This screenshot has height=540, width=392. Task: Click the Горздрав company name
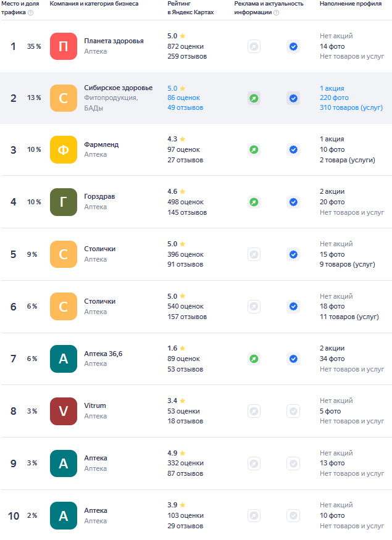click(99, 196)
